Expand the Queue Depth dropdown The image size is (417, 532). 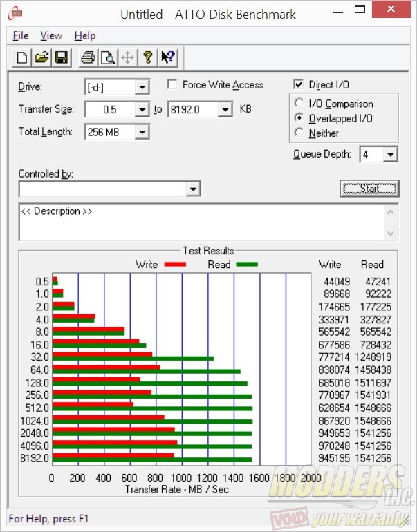390,155
